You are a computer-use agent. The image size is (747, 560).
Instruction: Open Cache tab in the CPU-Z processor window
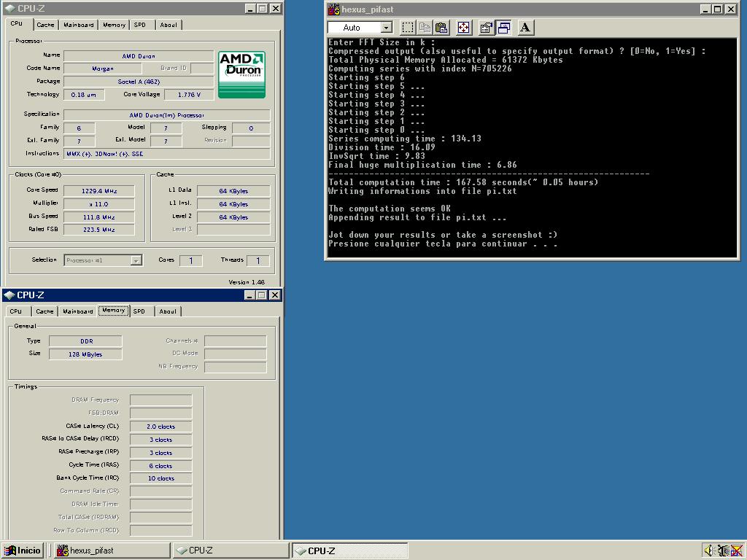[46, 25]
